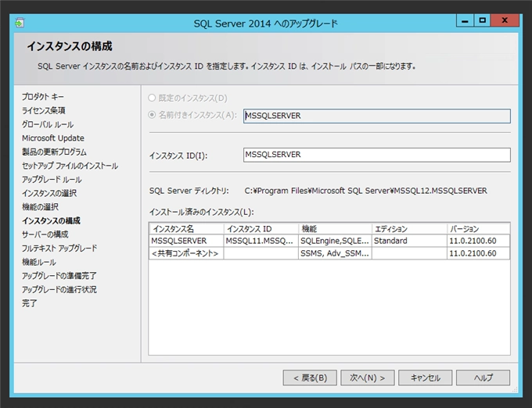The image size is (532, 408).
Task: Select フルテキスト アップグレード step in sidebar
Action: [59, 248]
